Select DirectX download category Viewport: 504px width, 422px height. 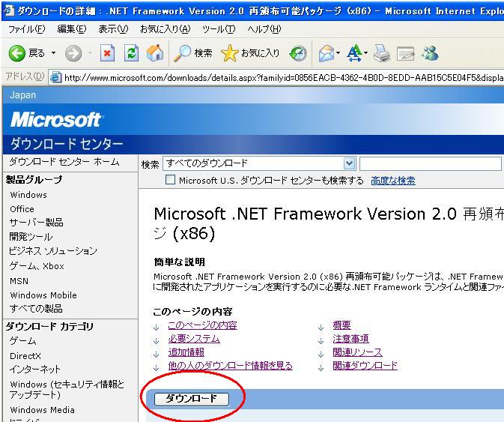click(25, 356)
